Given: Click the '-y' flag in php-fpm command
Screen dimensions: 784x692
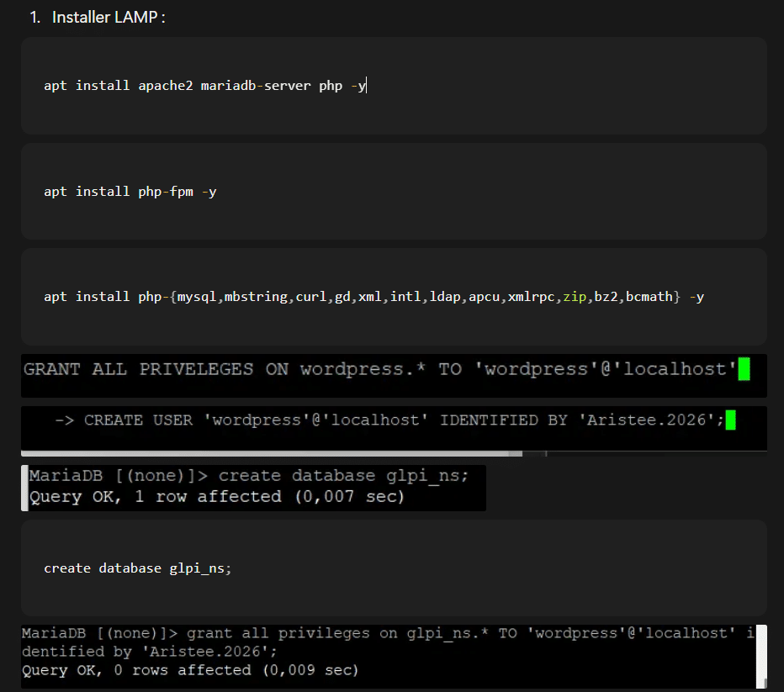Looking at the screenshot, I should (x=209, y=192).
